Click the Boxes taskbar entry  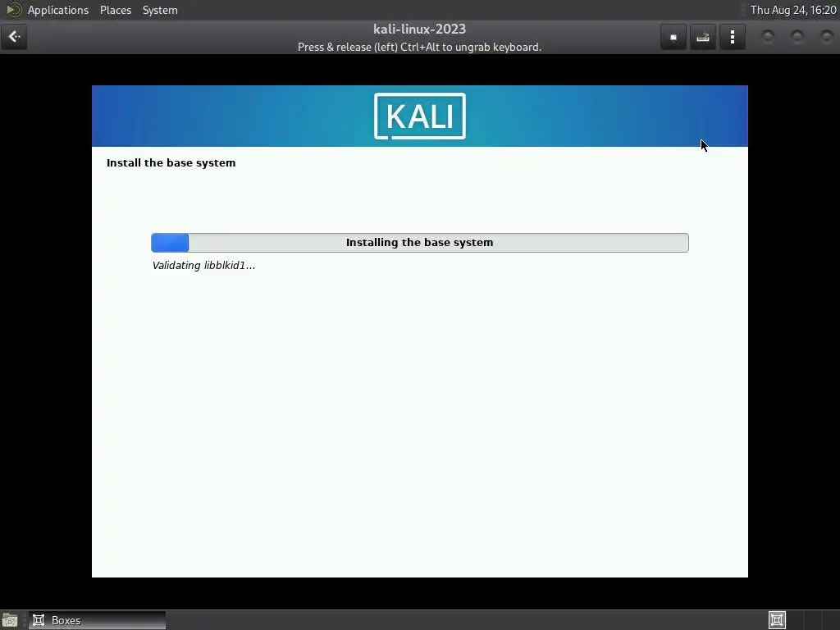(97, 620)
